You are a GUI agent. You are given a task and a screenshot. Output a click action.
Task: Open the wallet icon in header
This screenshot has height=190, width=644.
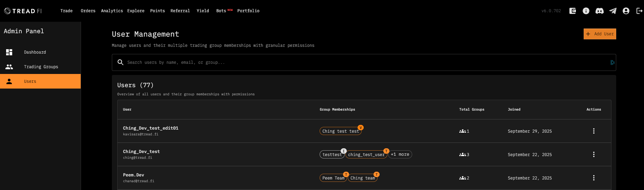(572, 11)
